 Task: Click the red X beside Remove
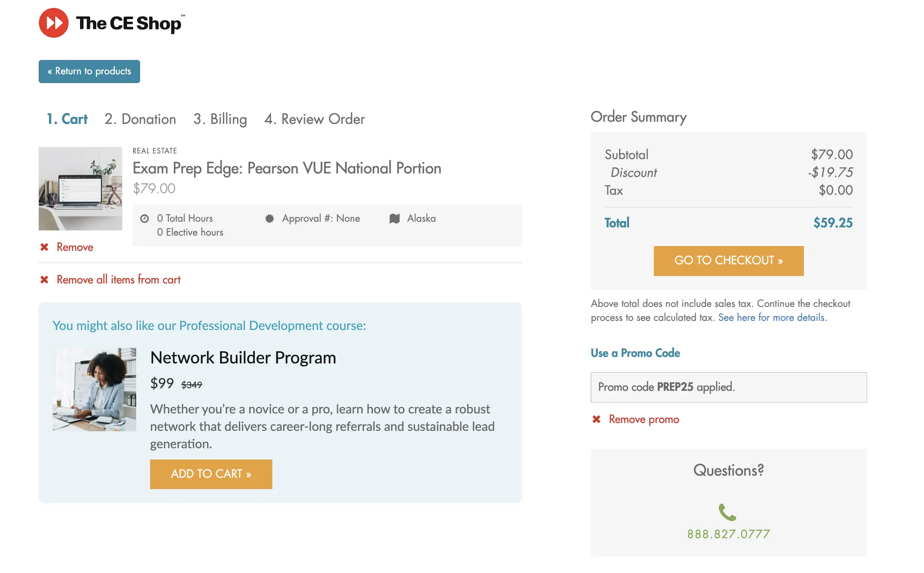point(44,247)
